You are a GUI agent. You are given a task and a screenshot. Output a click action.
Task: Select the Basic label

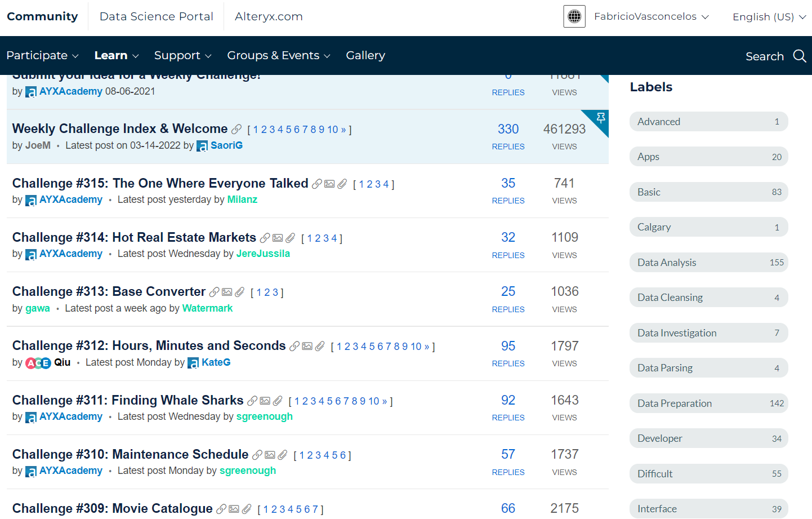pos(708,192)
